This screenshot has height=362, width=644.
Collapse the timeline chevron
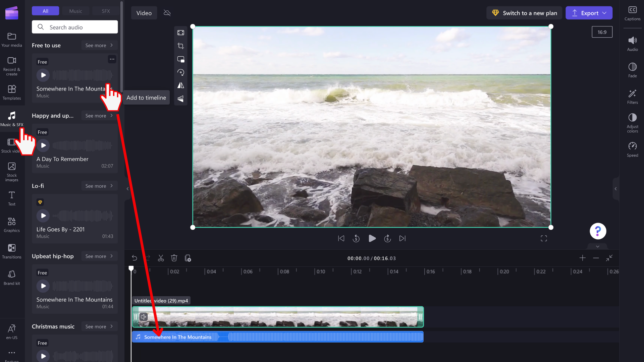[598, 246]
